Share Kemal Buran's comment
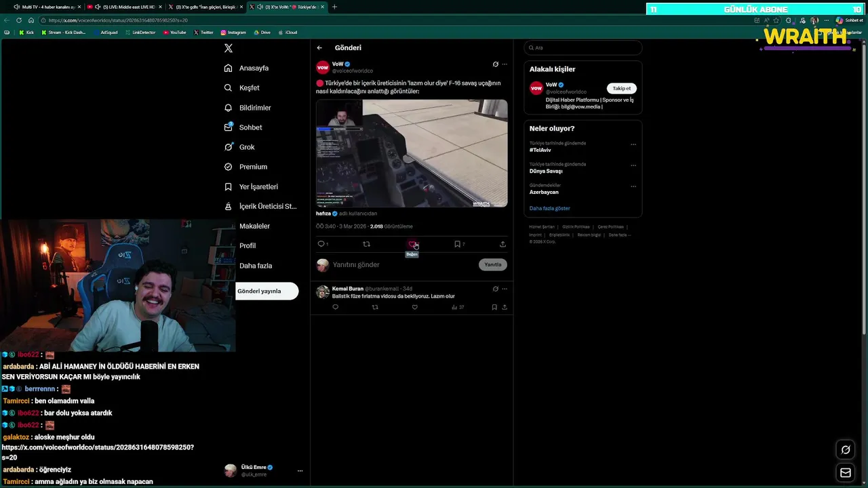868x488 pixels. point(504,307)
